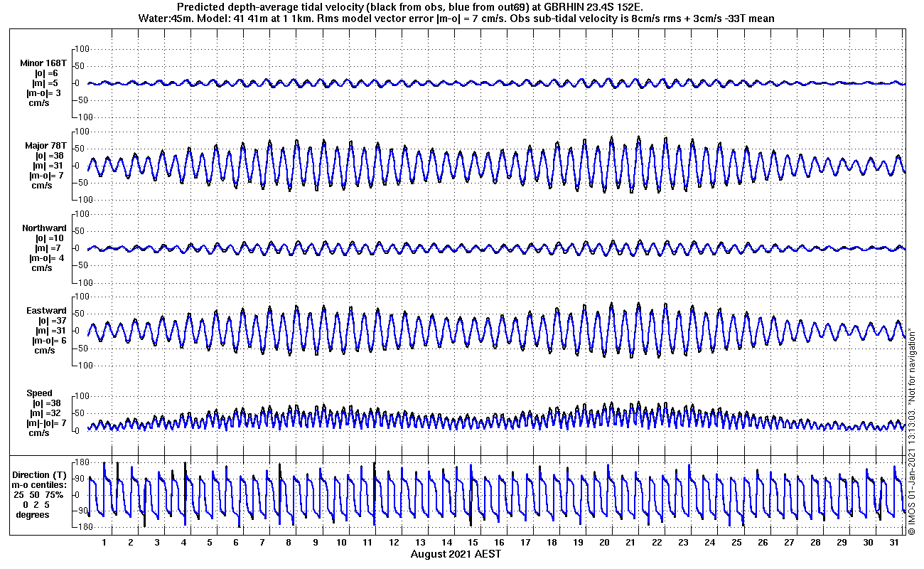
Task: Select the 'Northward' panel label
Action: tap(44, 228)
